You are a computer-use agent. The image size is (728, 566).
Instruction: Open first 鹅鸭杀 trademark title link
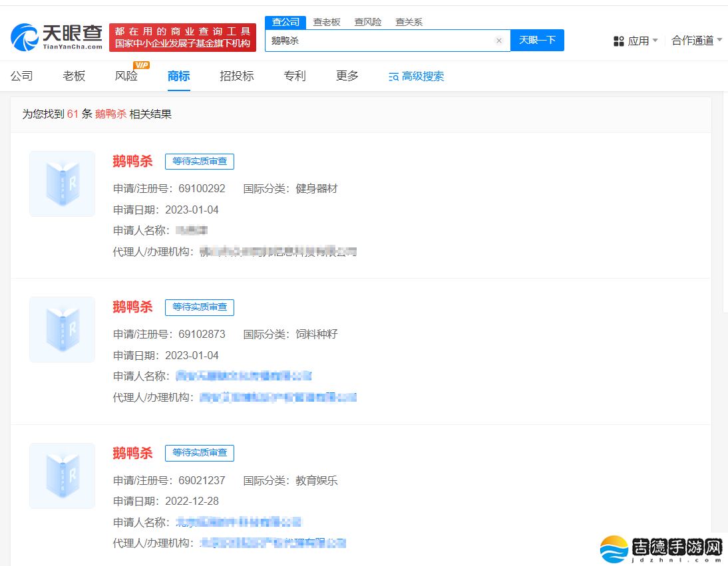(132, 161)
